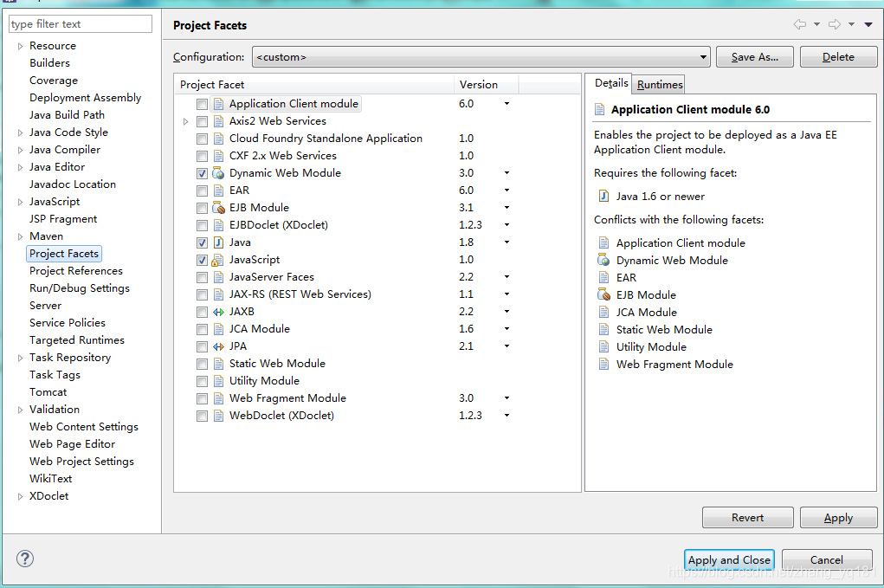Check the Utility Module checkbox

[202, 382]
